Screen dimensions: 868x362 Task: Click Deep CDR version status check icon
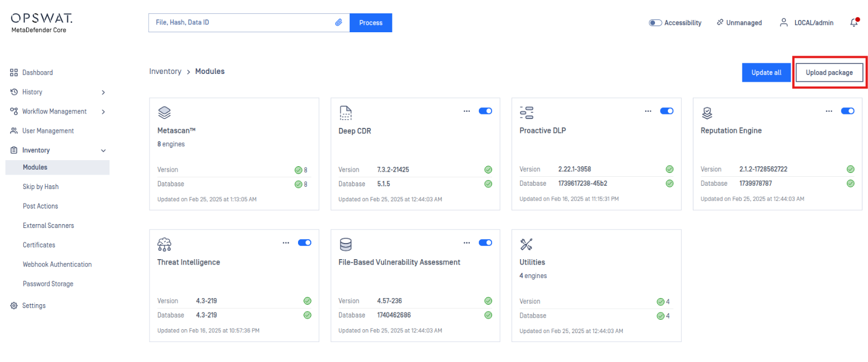click(x=488, y=170)
